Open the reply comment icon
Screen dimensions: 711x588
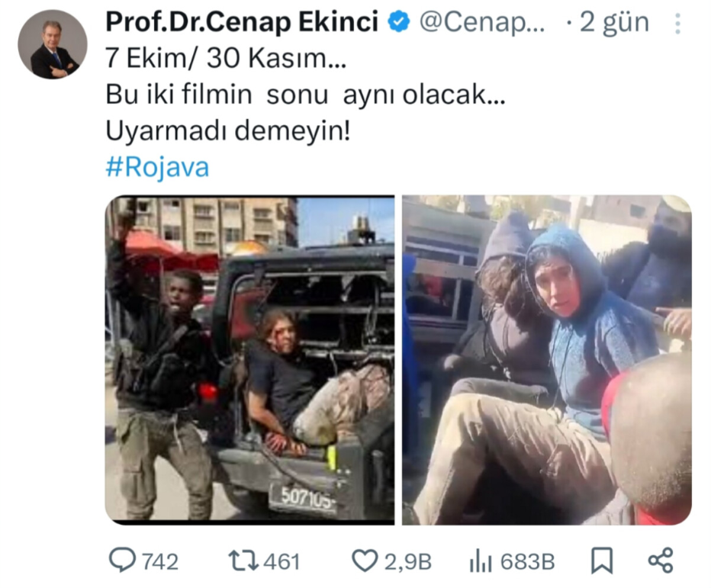(122, 561)
